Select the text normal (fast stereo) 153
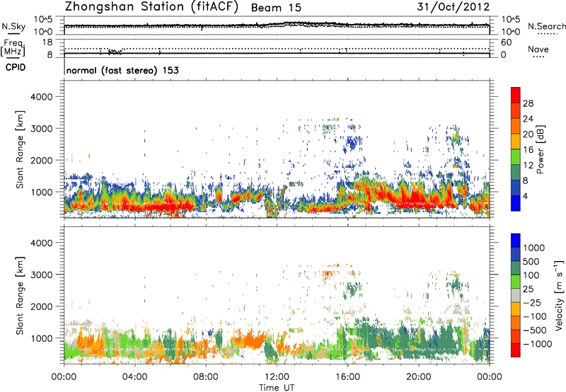This screenshot has width=566, height=392. point(122,70)
